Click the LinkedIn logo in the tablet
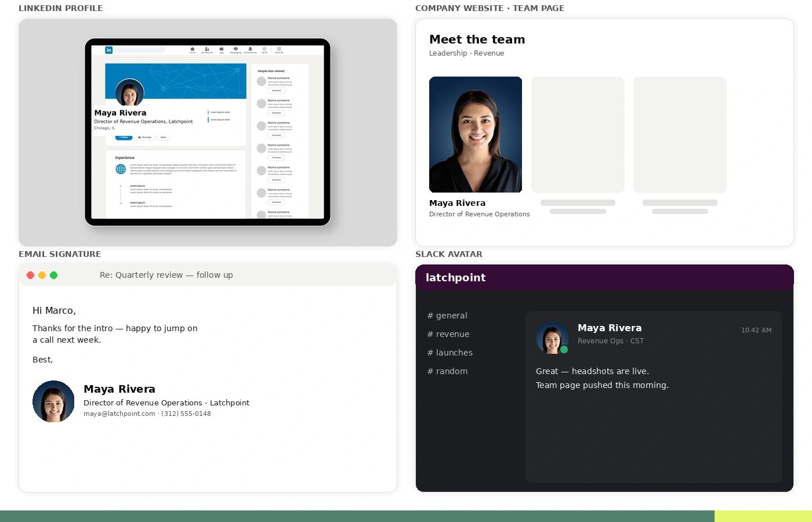This screenshot has width=812, height=522. (108, 50)
